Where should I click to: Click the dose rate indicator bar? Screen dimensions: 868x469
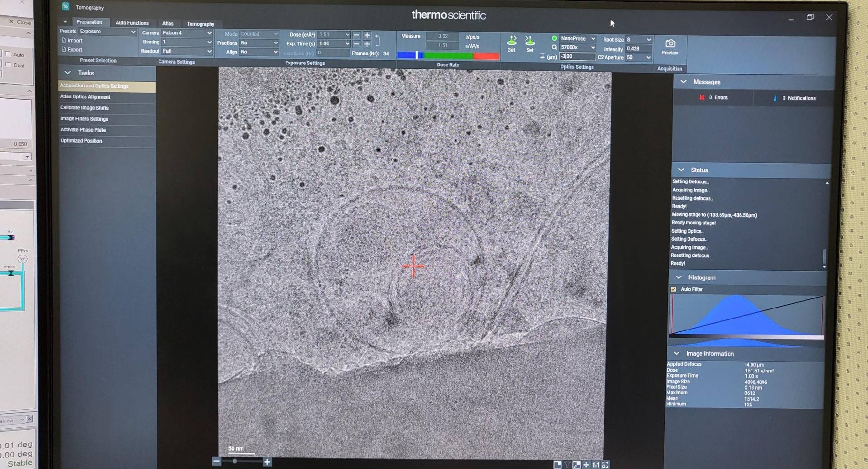[x=448, y=56]
